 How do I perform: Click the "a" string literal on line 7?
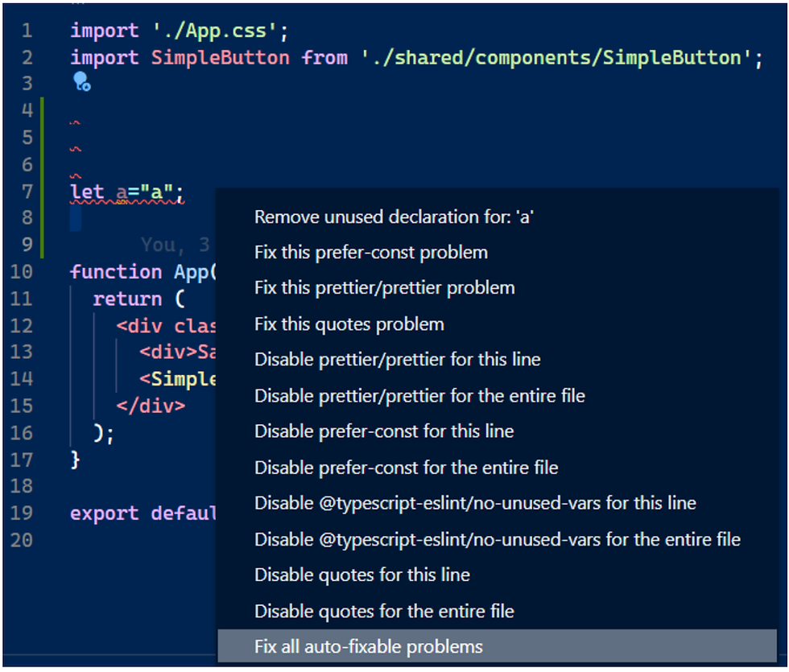156,192
